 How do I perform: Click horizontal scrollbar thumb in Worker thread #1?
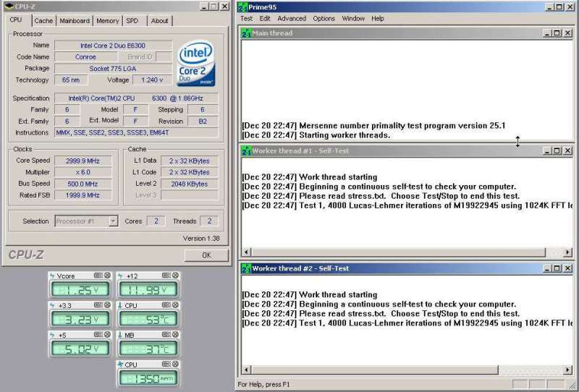tap(399, 252)
